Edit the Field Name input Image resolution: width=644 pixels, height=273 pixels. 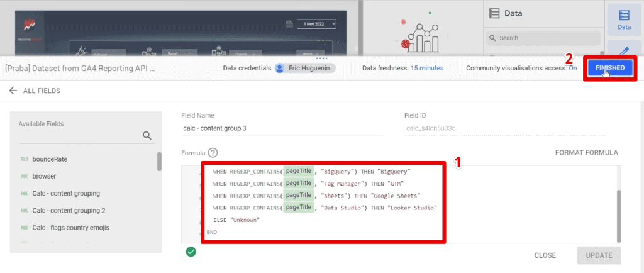282,128
